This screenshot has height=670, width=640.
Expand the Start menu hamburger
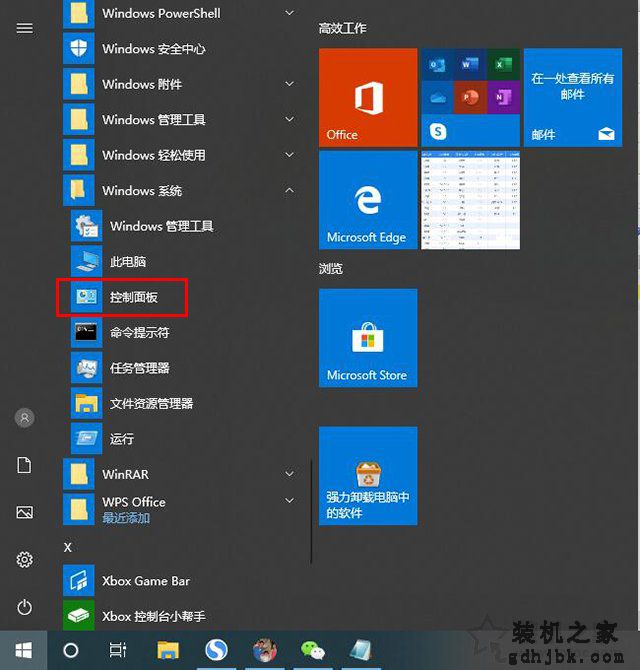pyautogui.click(x=24, y=28)
